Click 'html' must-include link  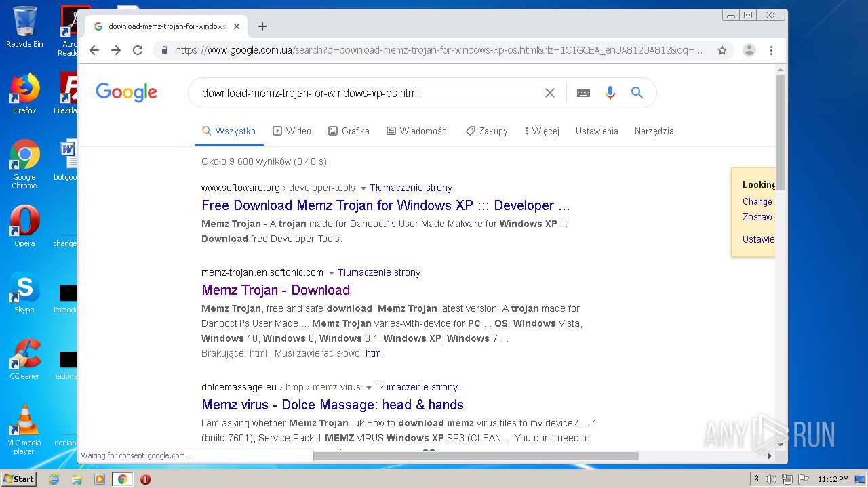[x=374, y=353]
